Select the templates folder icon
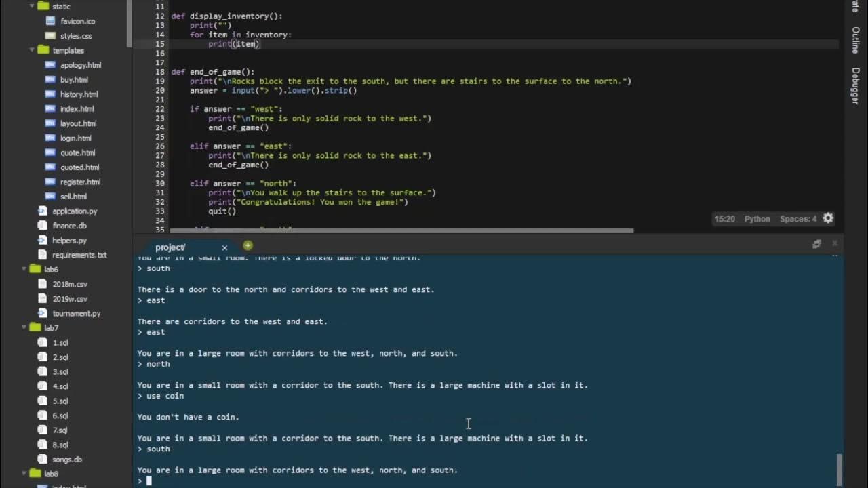 pyautogui.click(x=42, y=50)
